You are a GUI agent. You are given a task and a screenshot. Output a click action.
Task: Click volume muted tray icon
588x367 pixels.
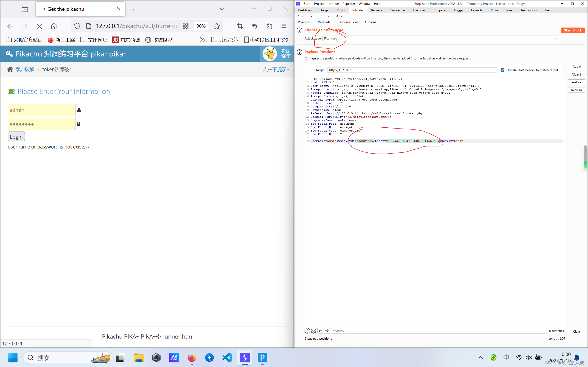[x=529, y=358]
